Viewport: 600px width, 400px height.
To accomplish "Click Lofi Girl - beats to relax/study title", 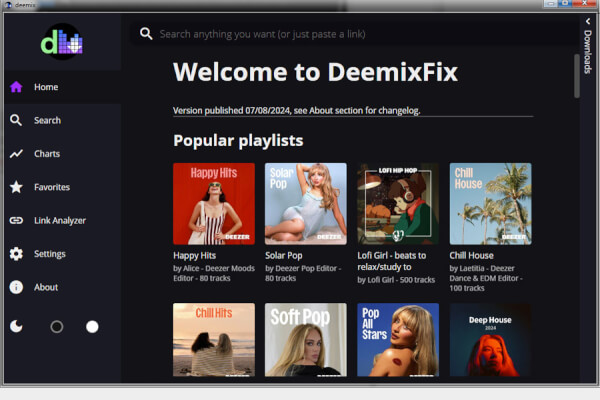I will click(x=392, y=261).
